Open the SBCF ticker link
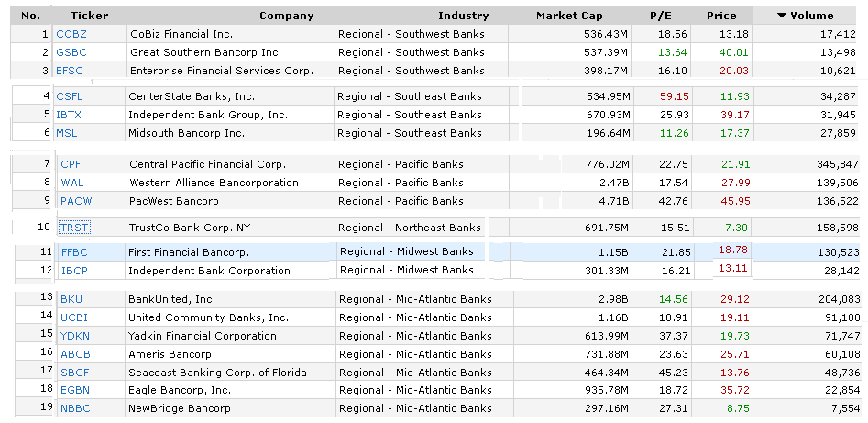868x423 pixels. tap(75, 373)
